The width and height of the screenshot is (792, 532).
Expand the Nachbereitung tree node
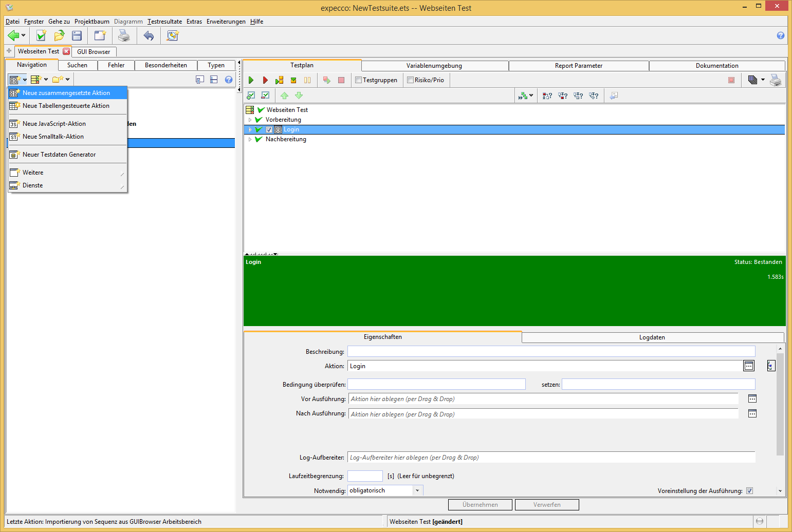[250, 139]
